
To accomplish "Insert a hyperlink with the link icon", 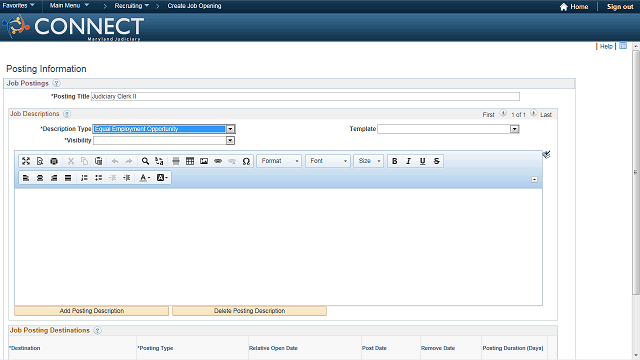I will (218, 161).
